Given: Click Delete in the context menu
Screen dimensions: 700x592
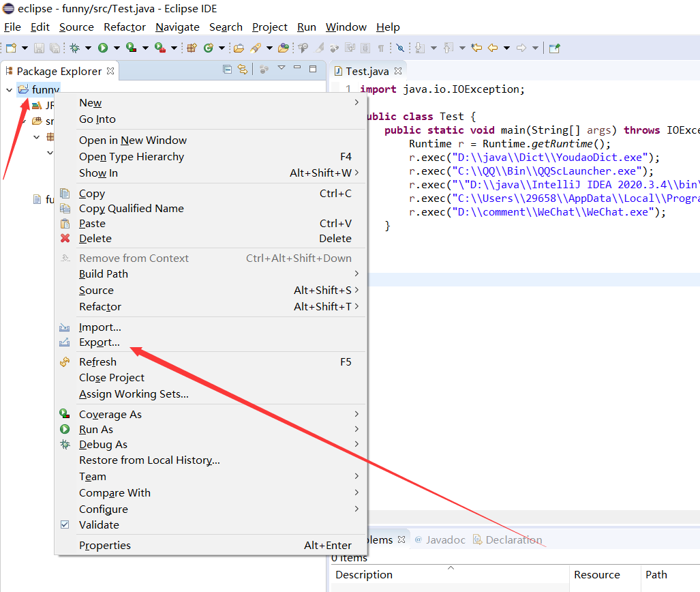Looking at the screenshot, I should [210, 239].
